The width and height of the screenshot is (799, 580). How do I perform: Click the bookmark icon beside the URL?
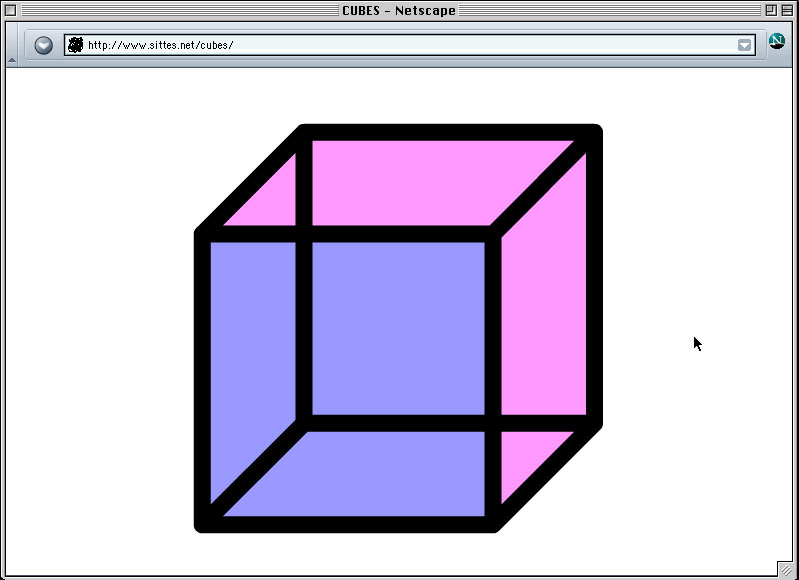(75, 45)
